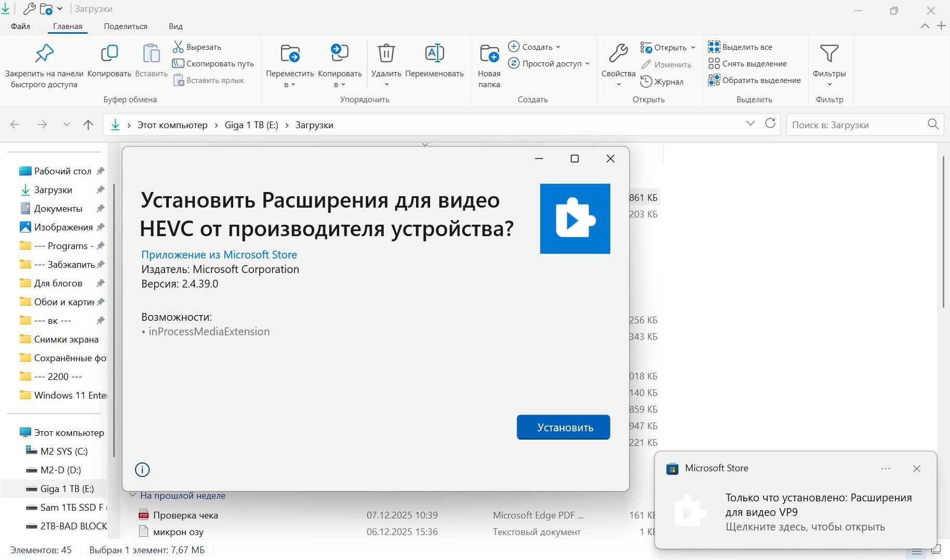Create a new folder with the Новая папка icon
This screenshot has width=950, height=560.
click(x=489, y=53)
